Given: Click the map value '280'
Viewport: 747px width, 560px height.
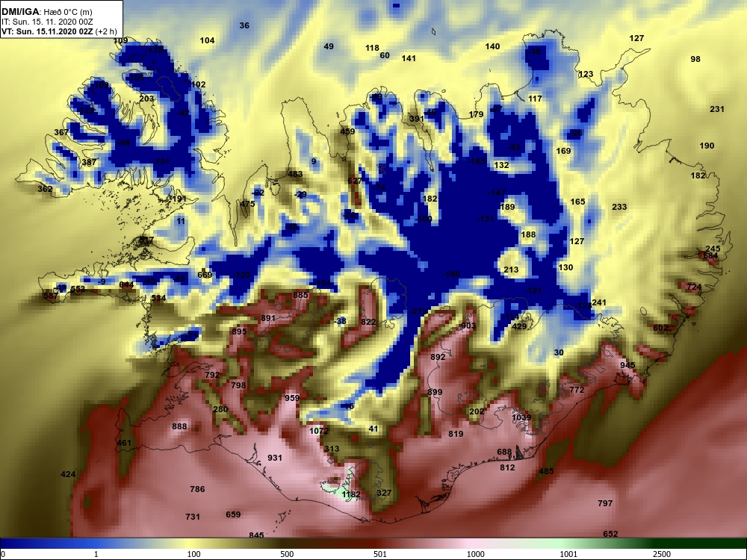Looking at the screenshot, I should (220, 409).
